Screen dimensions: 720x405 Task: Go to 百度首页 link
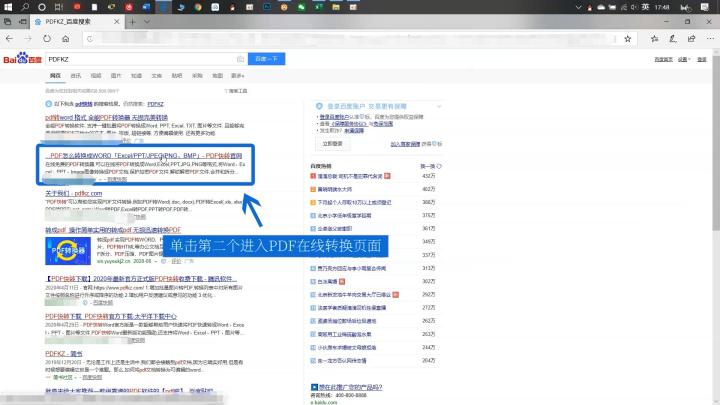tap(663, 60)
